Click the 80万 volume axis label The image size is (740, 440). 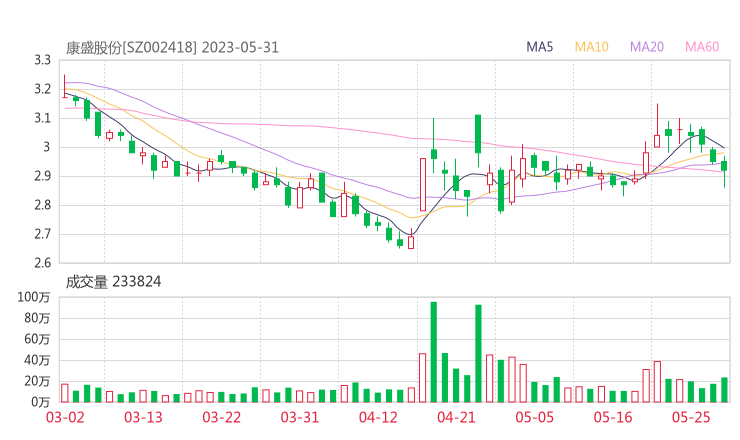coord(37,318)
